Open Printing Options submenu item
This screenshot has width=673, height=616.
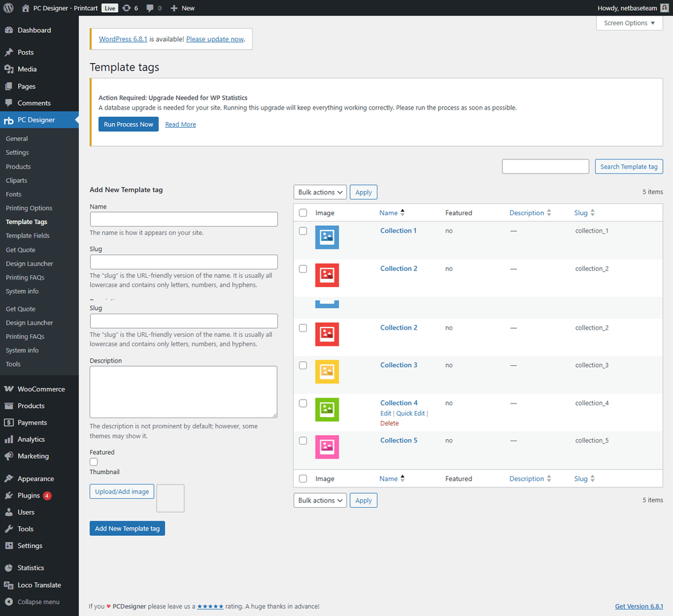click(x=29, y=208)
